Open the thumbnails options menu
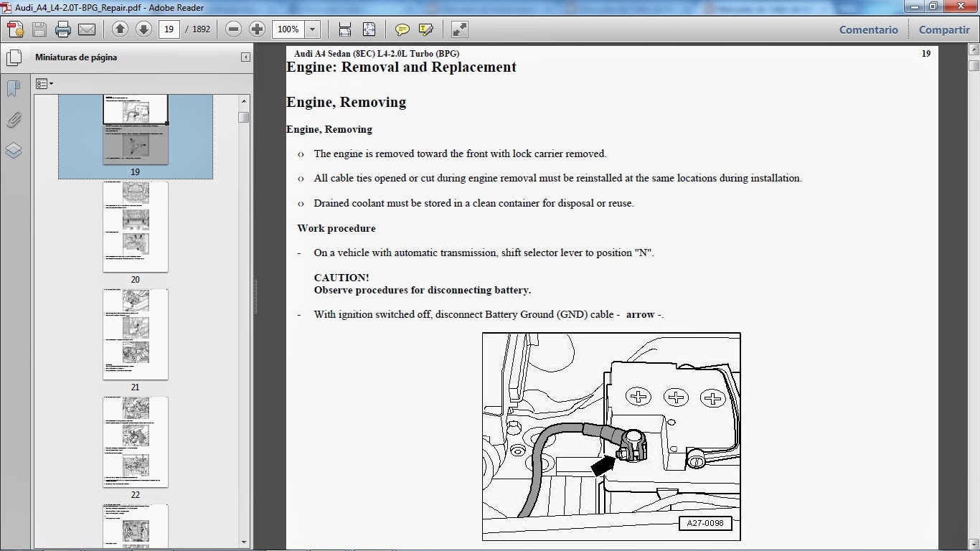This screenshot has width=980, height=551. coord(44,84)
